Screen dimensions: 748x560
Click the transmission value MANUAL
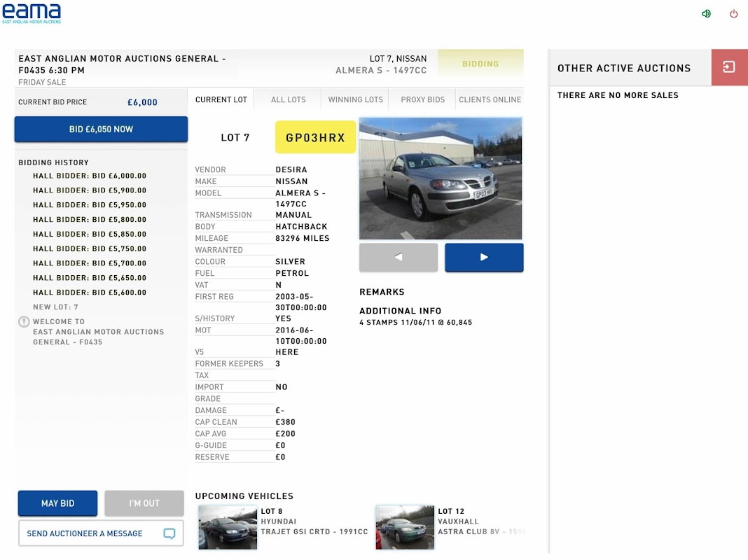point(293,215)
